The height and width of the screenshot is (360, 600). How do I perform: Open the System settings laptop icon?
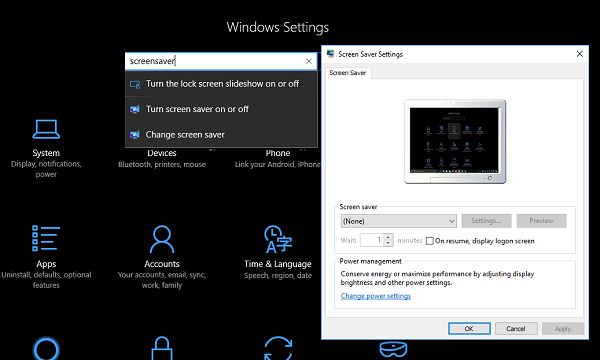pyautogui.click(x=46, y=129)
